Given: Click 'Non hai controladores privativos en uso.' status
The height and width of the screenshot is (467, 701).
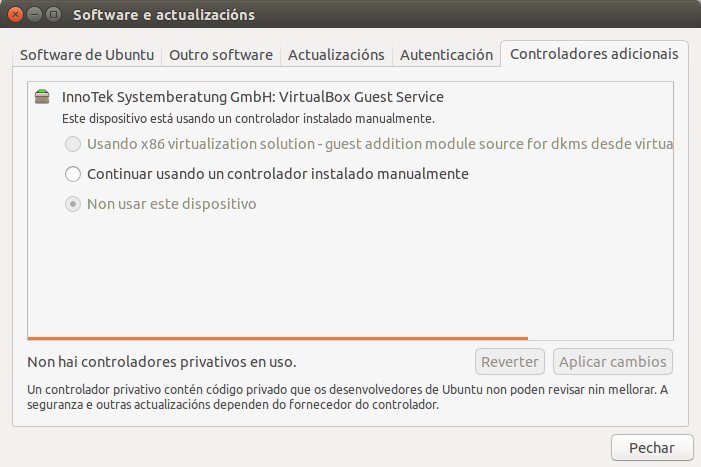Looking at the screenshot, I should [x=162, y=362].
